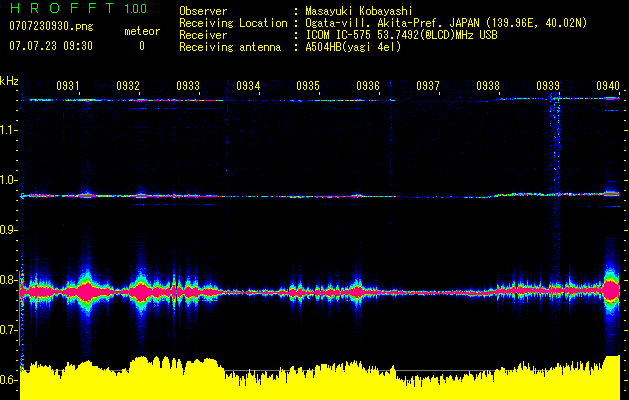Click the 0.6 kHz axis label
629x400 pixels.
point(8,380)
